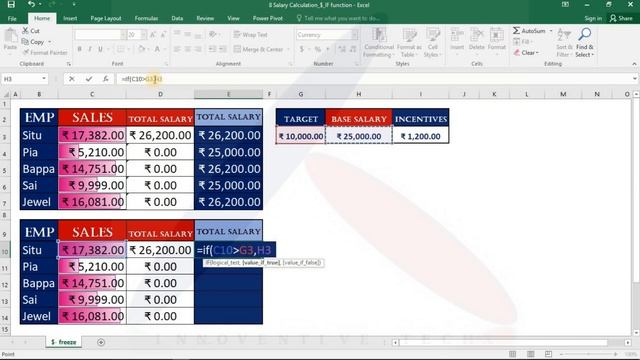This screenshot has height=360, width=640.
Task: Switch to the Power Pivot tab
Action: tap(268, 18)
